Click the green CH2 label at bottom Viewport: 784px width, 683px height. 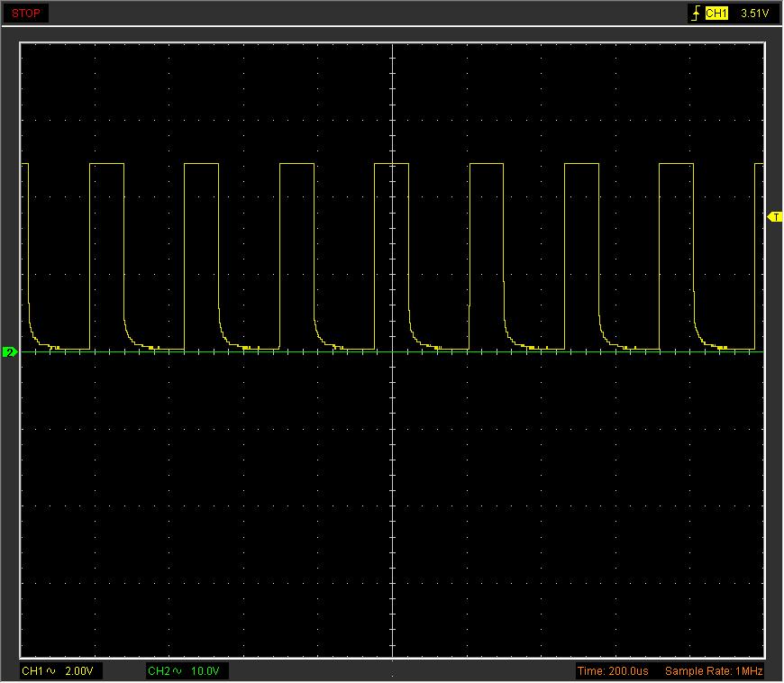coord(159,671)
